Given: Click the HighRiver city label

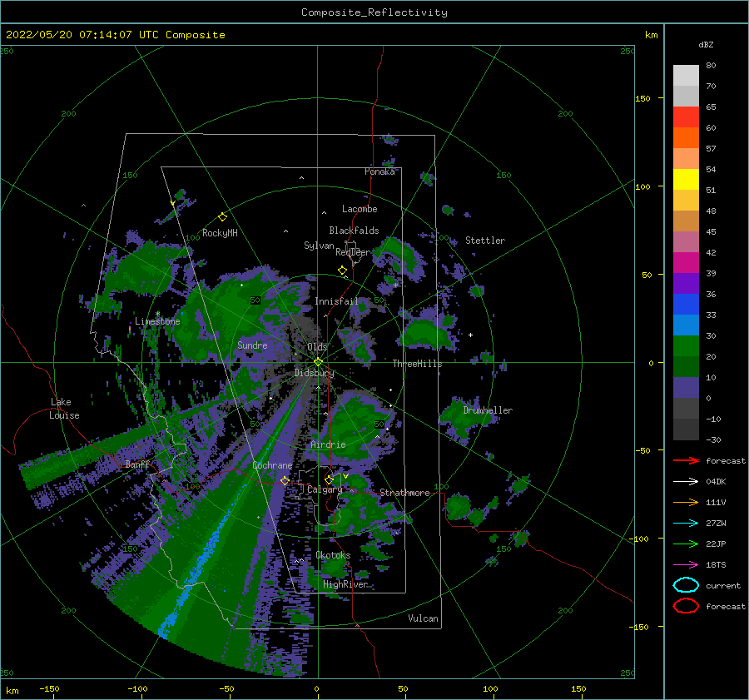Looking at the screenshot, I should point(345,584).
